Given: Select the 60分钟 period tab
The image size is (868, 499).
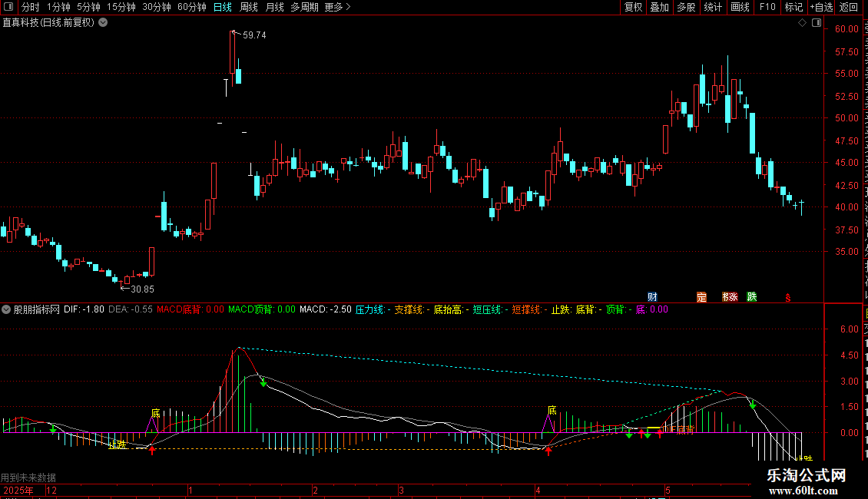Looking at the screenshot, I should [192, 7].
